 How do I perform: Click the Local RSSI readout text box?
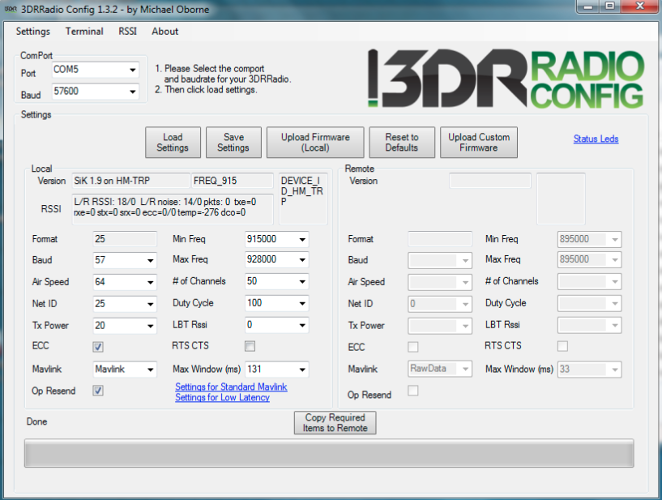tap(173, 207)
